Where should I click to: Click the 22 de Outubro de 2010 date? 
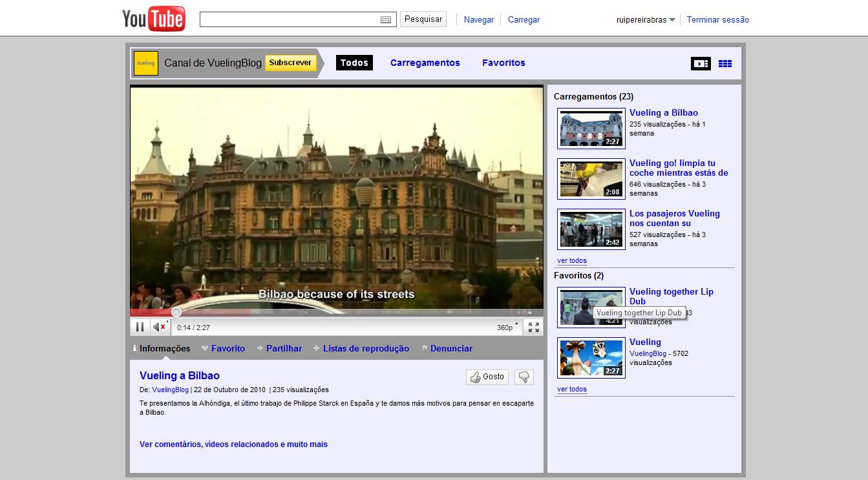(229, 390)
